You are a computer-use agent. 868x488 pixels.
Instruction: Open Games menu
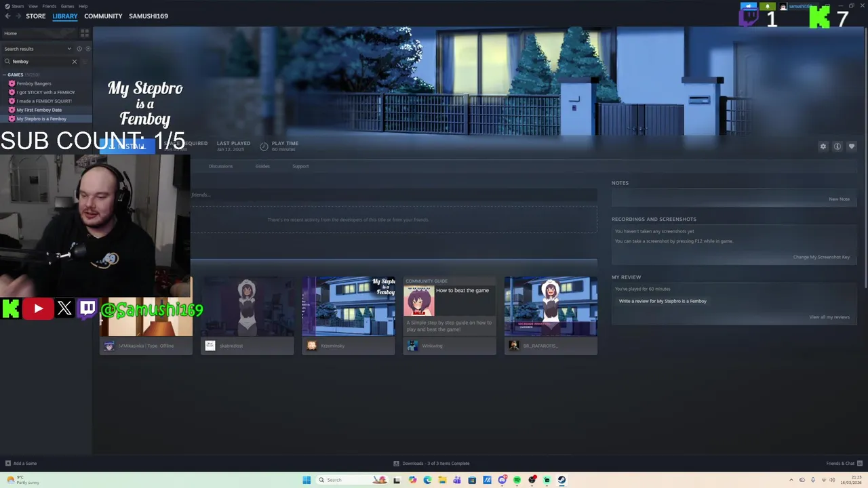click(67, 6)
